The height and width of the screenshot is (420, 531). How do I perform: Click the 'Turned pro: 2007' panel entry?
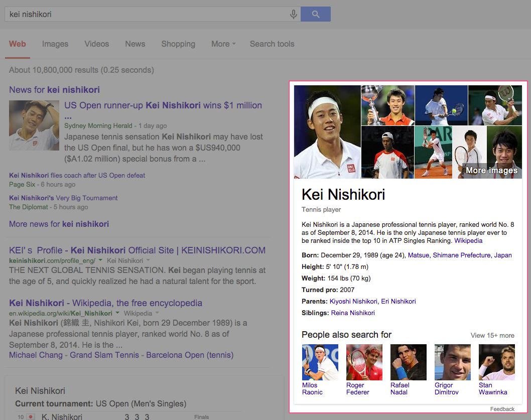point(328,290)
